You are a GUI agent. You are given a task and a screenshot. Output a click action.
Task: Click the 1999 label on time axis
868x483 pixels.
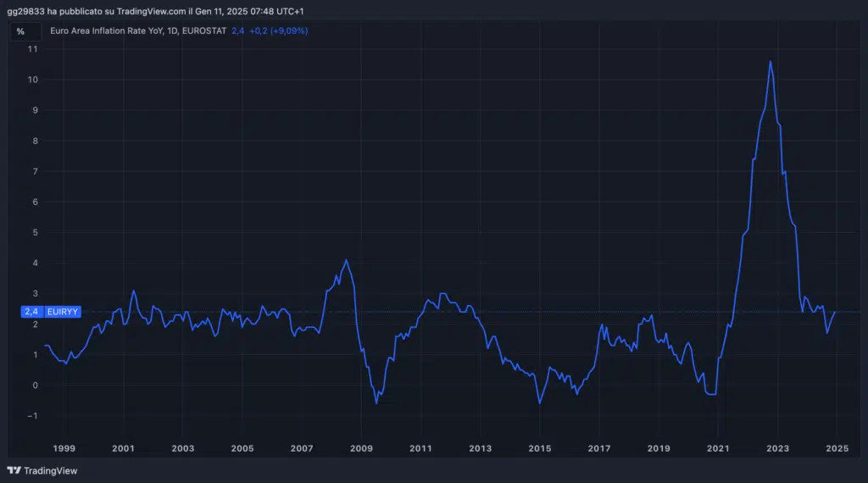[x=64, y=448]
